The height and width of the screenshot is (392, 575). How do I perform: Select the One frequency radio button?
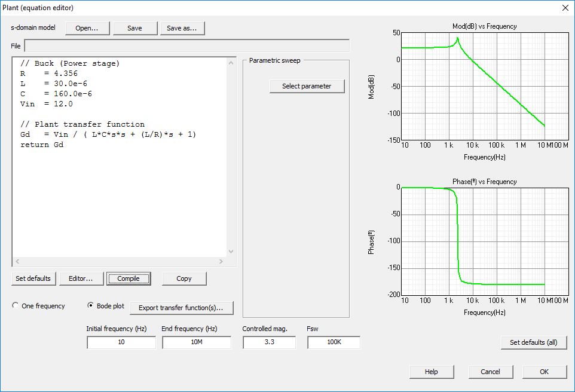(16, 306)
